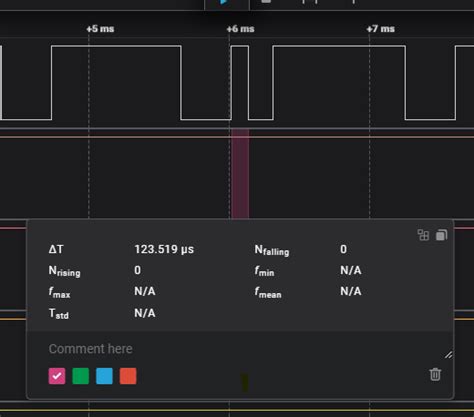Click the +5 ms timeline marker
The image size is (474, 417).
point(100,29)
